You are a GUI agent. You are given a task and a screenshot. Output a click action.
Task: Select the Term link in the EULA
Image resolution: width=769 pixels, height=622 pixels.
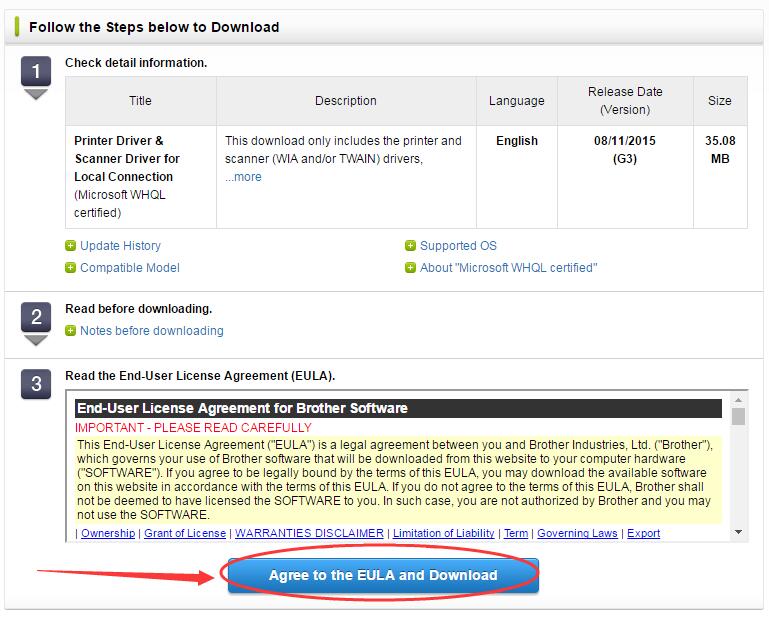click(x=516, y=534)
